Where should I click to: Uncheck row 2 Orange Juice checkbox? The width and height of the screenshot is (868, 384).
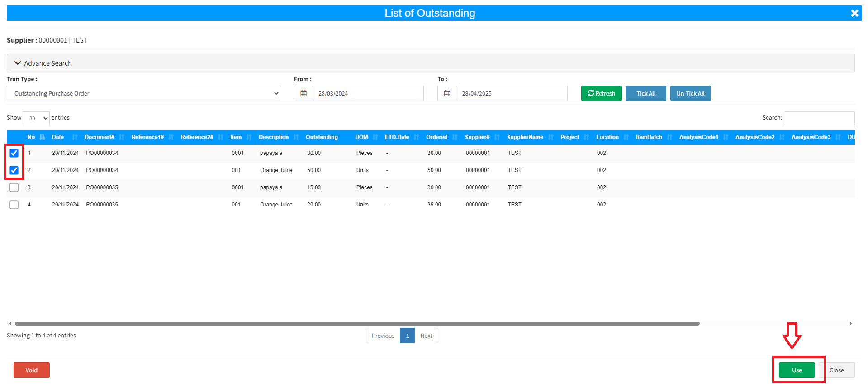[14, 170]
